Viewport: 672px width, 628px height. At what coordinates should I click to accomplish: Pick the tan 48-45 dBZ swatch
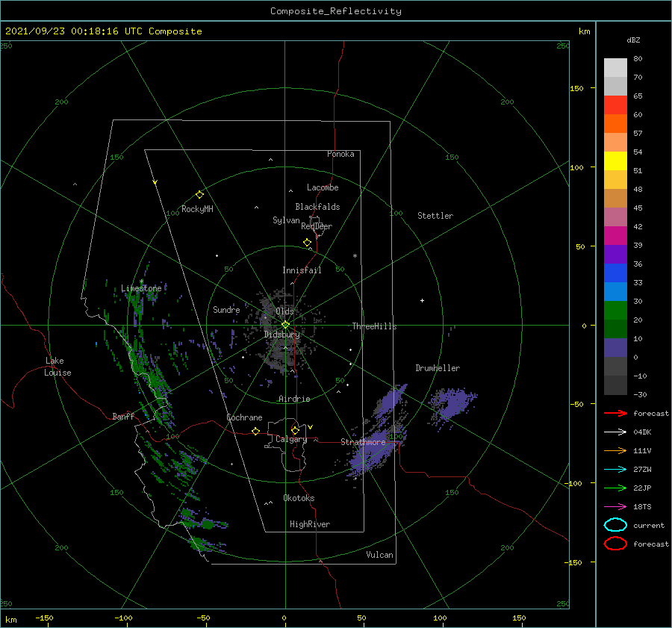pyautogui.click(x=615, y=199)
